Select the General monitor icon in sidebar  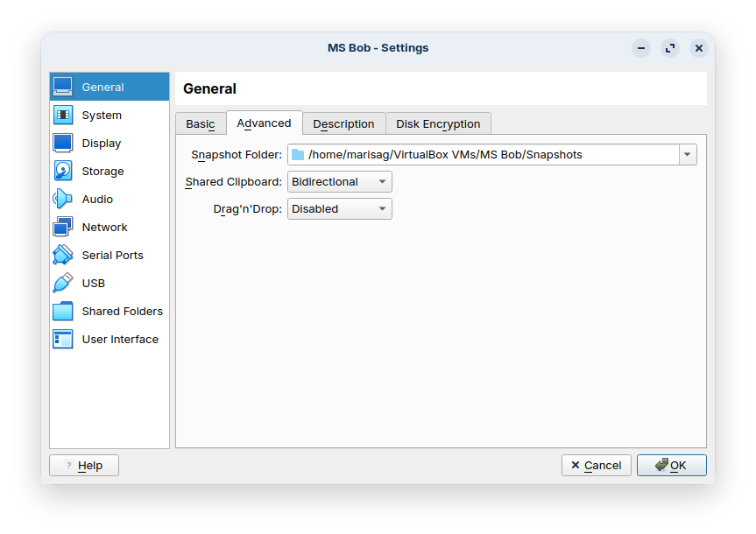(63, 87)
